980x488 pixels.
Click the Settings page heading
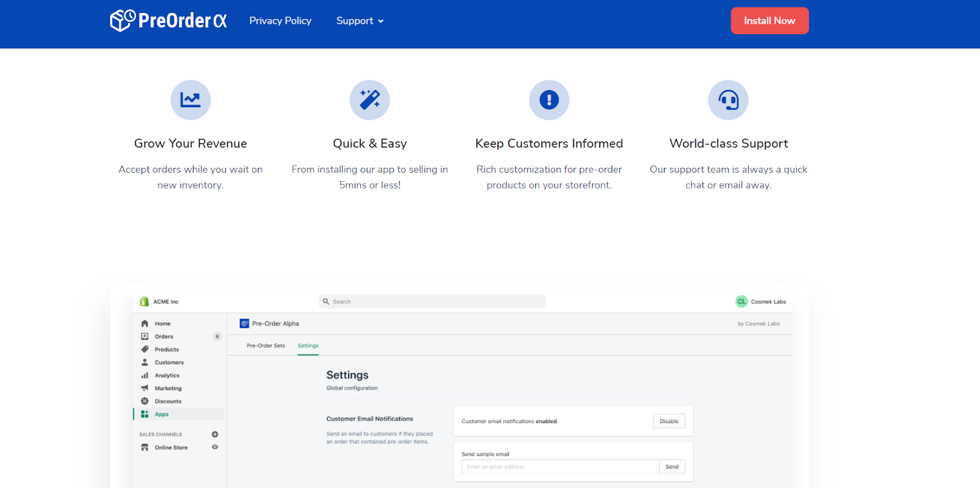click(347, 375)
